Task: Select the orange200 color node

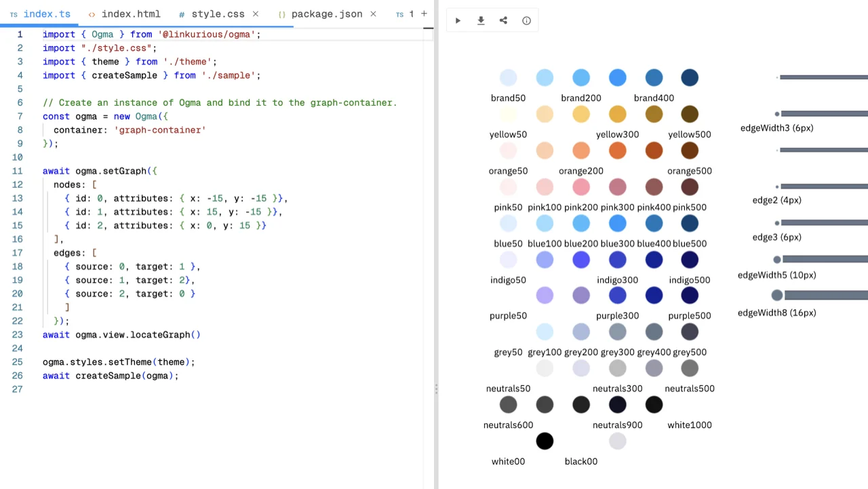Action: [581, 151]
